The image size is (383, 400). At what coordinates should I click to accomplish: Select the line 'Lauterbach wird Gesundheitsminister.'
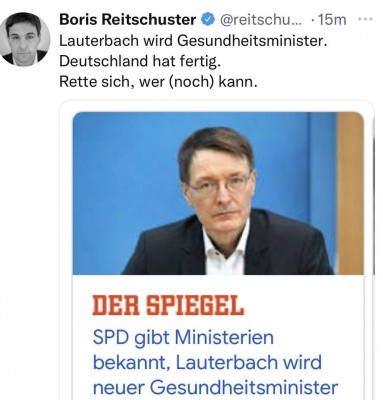point(193,41)
